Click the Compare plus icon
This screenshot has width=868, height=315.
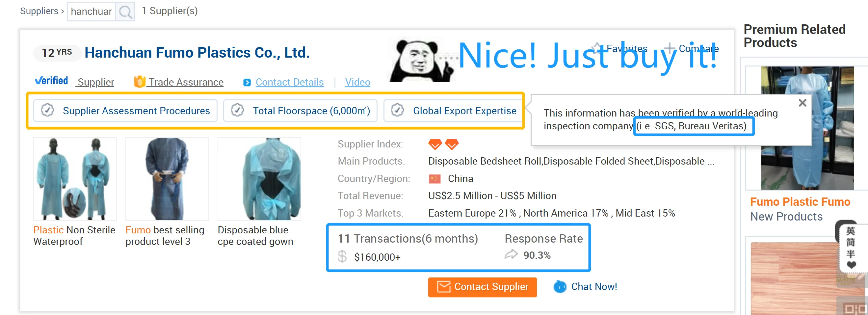[x=670, y=48]
